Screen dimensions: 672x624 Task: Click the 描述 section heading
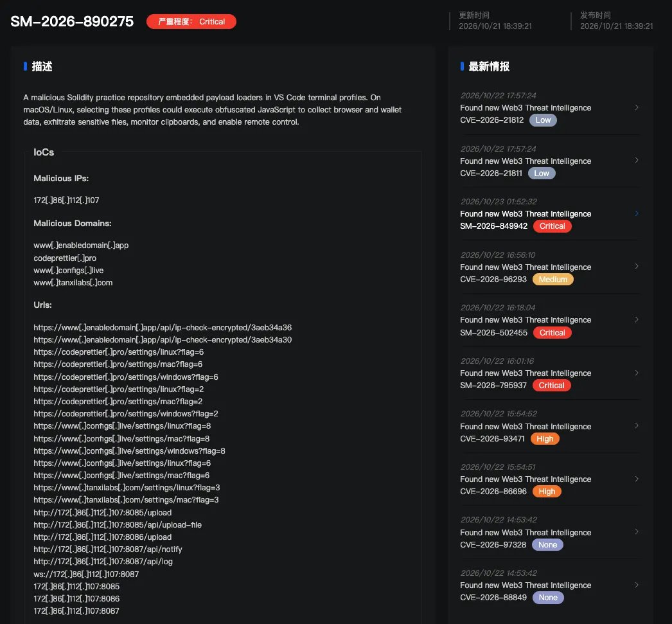pos(42,66)
